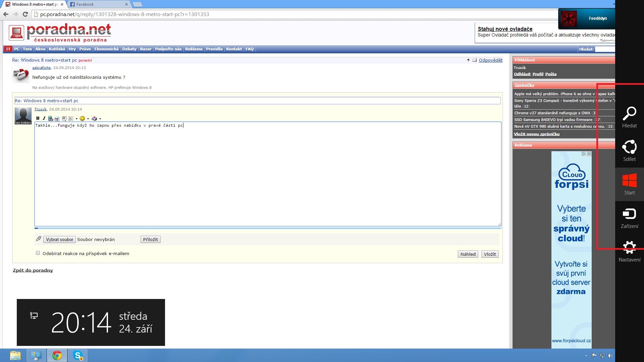Expand the smiley emoticon dropdown arrow
This screenshot has height=362, width=644.
pyautogui.click(x=88, y=119)
